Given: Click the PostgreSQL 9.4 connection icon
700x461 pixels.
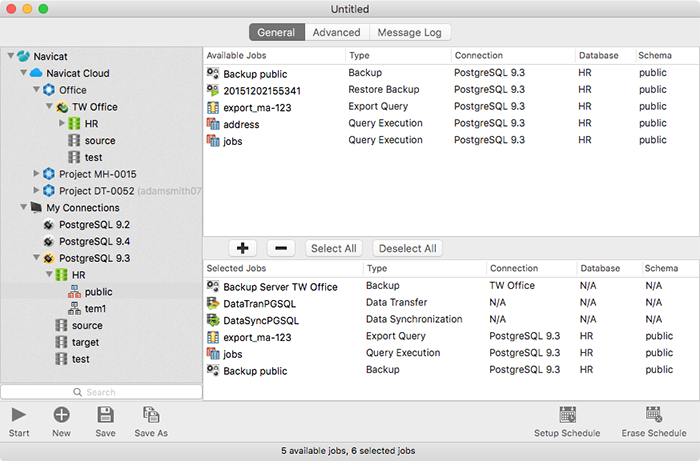Looking at the screenshot, I should 49,241.
